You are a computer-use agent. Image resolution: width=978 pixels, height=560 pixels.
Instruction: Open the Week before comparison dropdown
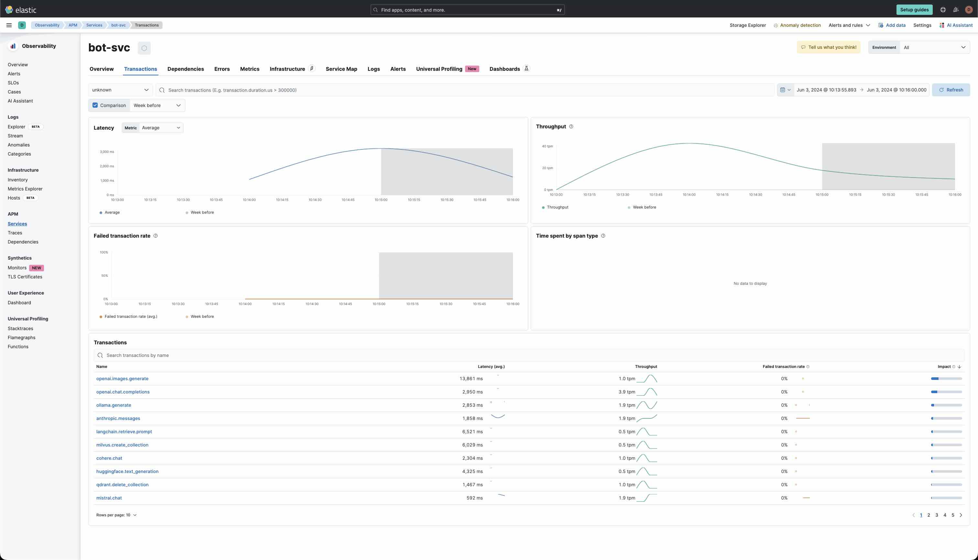pos(157,105)
